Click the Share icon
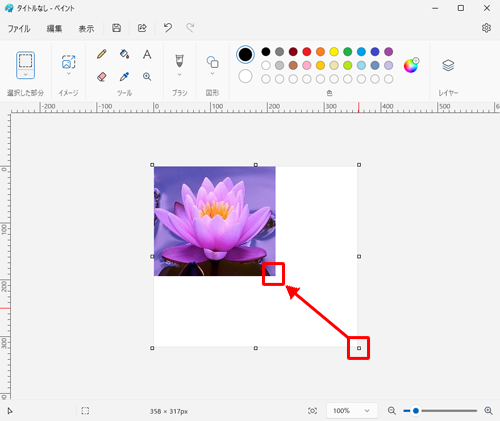500x421 pixels. pos(142,28)
